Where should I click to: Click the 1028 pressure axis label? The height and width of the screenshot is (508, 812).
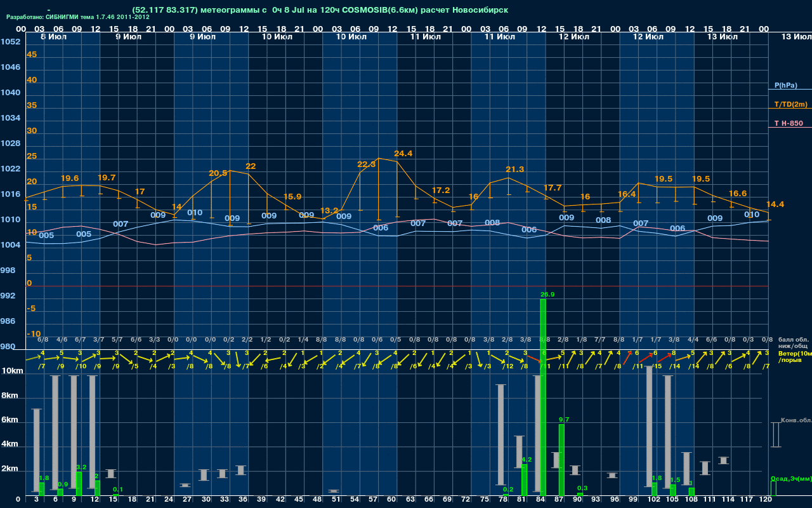10,144
